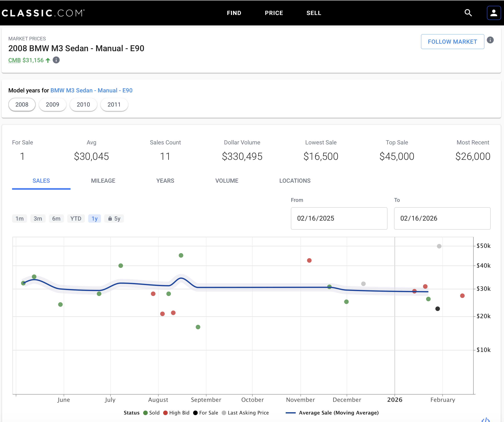Open the search magnifier icon
Screen dimensions: 504x422
tap(468, 13)
